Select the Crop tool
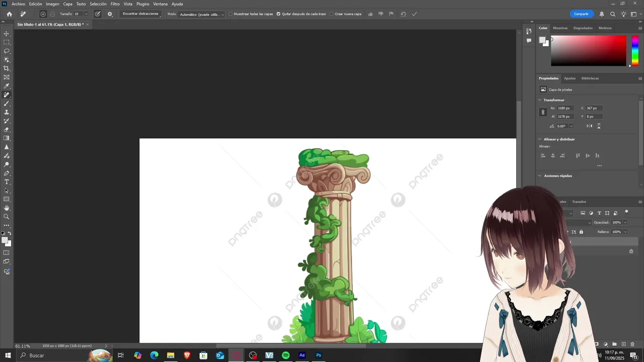The width and height of the screenshot is (644, 362). click(x=7, y=68)
